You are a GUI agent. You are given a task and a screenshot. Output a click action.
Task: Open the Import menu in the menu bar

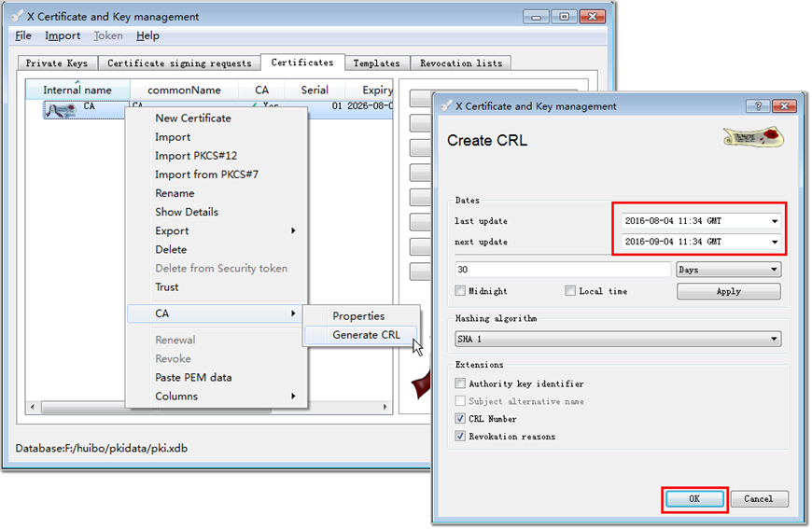coord(63,35)
